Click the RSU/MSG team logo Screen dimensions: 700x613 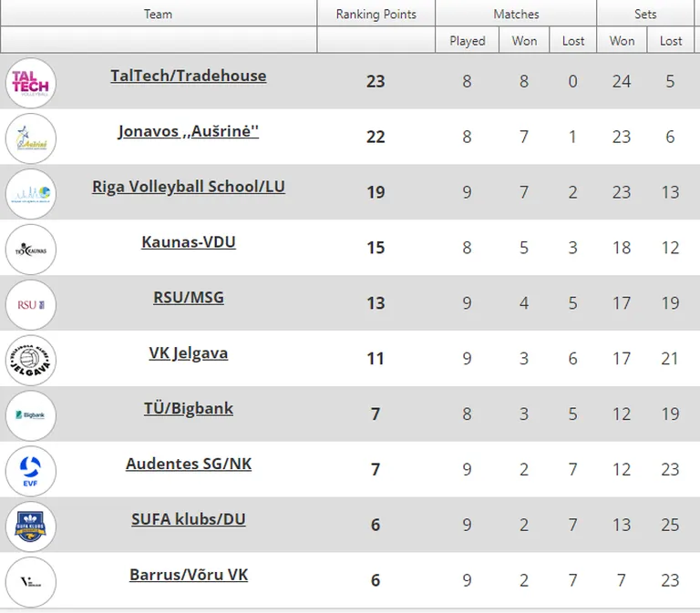click(x=31, y=305)
